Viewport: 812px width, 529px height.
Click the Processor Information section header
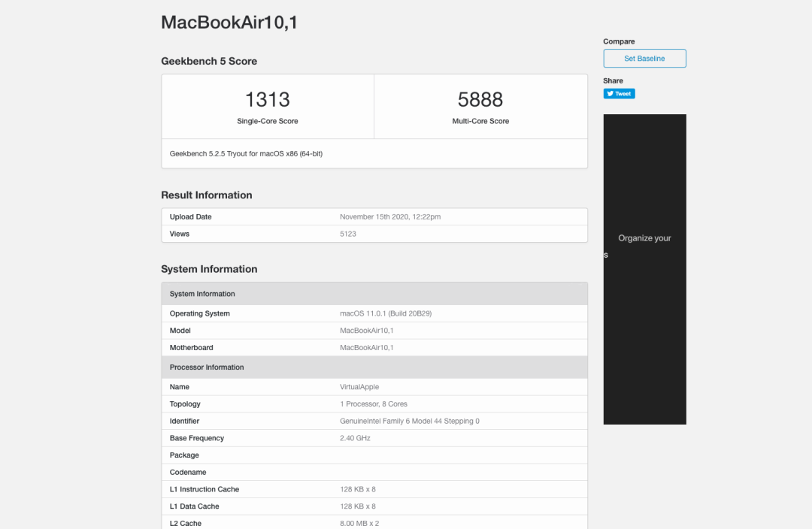coord(374,367)
